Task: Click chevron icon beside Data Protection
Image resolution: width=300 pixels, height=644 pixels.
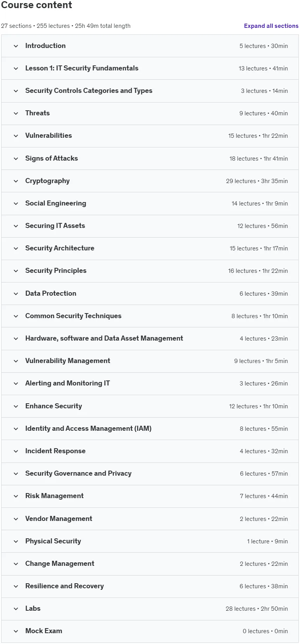Action: point(16,294)
